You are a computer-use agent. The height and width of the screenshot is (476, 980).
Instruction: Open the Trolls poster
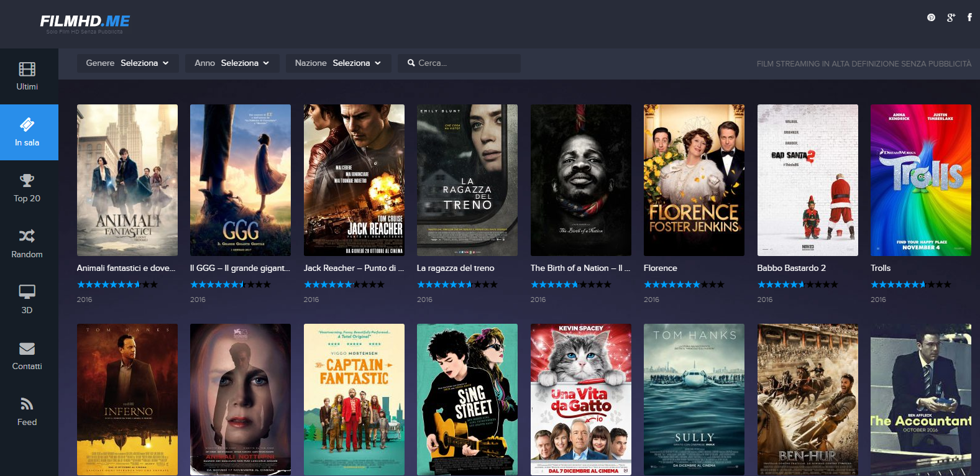click(921, 180)
